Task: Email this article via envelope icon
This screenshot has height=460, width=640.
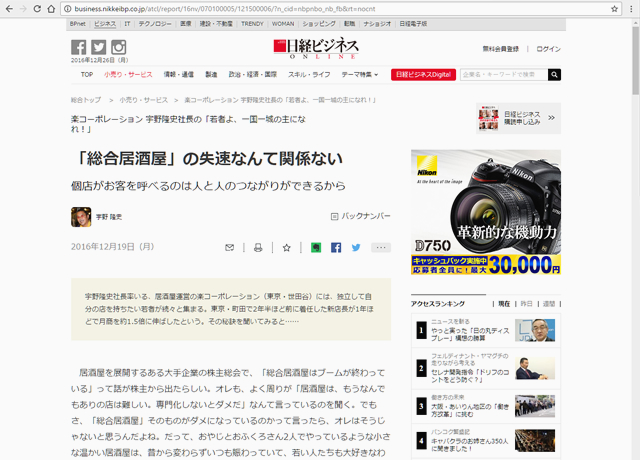Action: [230, 247]
